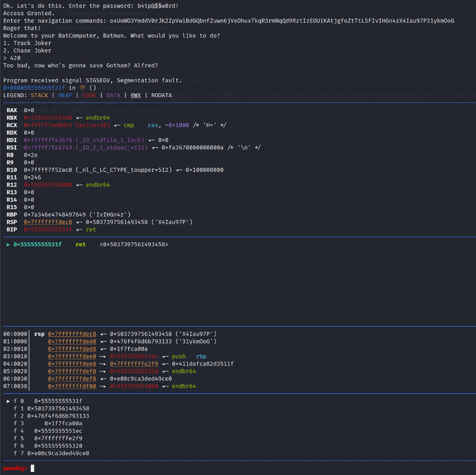Click the RBX register's red address value
476x475 pixels.
pos(48,118)
